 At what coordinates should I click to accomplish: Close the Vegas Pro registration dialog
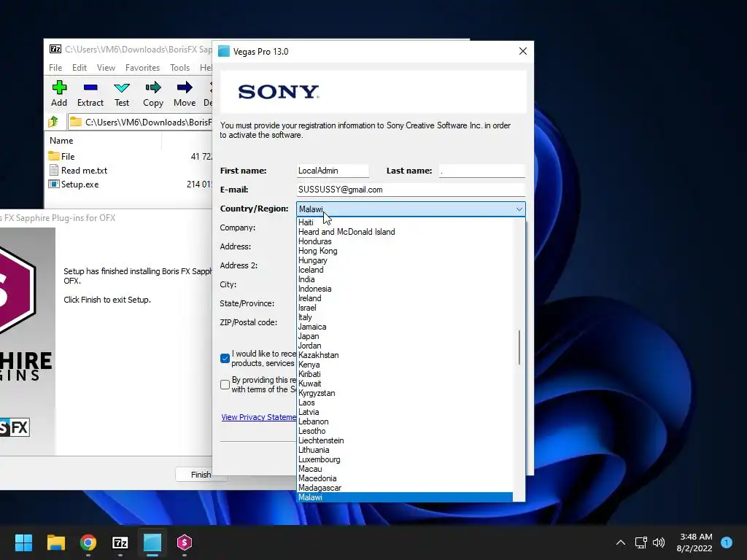coord(522,51)
